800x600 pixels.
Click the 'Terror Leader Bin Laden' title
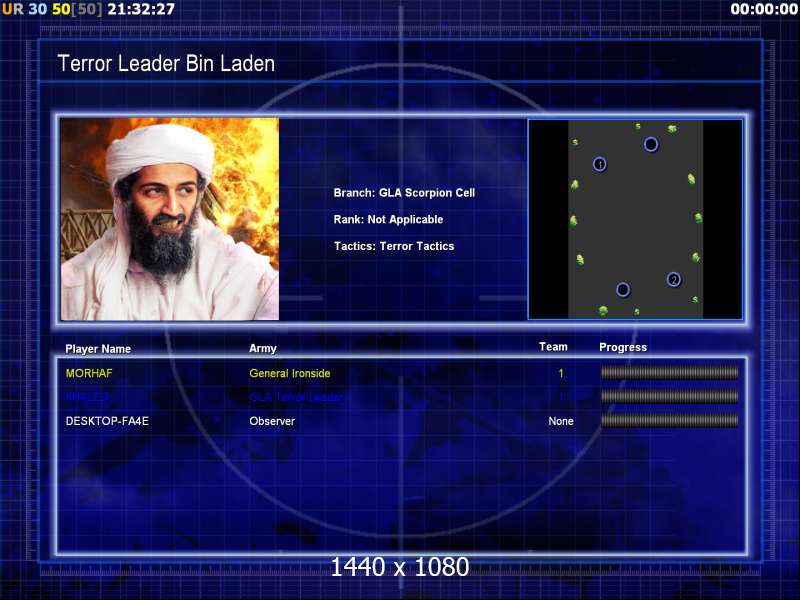tap(166, 64)
